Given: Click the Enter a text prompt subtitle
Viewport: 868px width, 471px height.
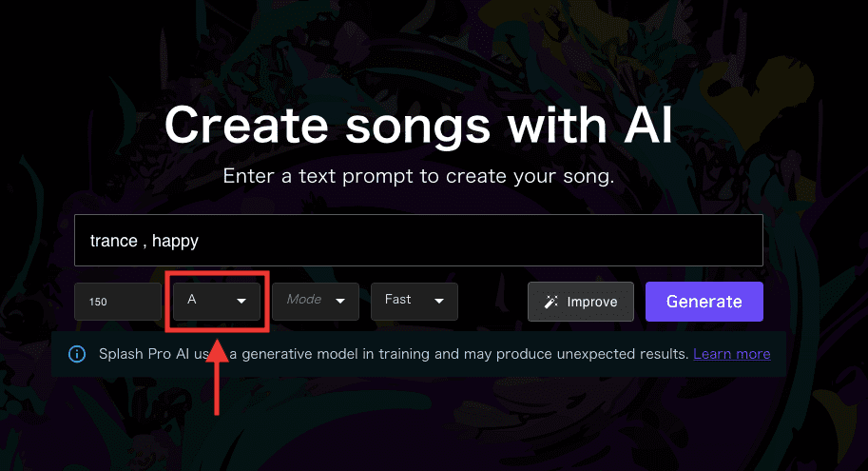Looking at the screenshot, I should [418, 176].
